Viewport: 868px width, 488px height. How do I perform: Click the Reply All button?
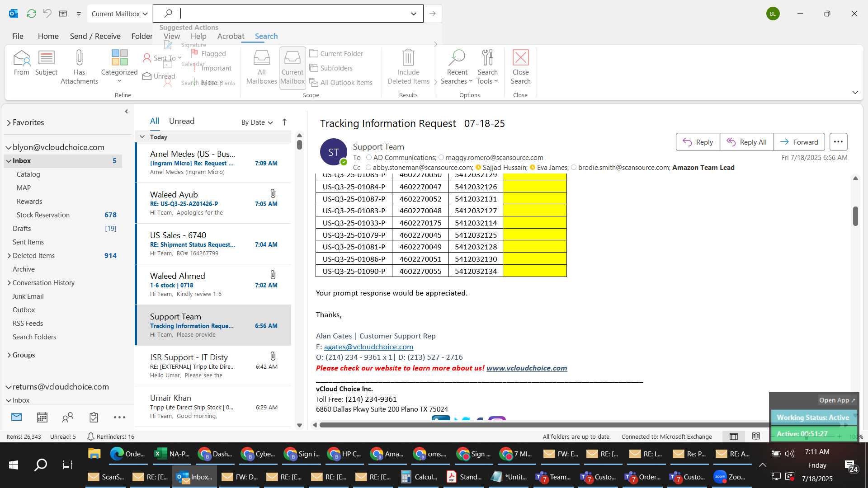click(x=746, y=142)
